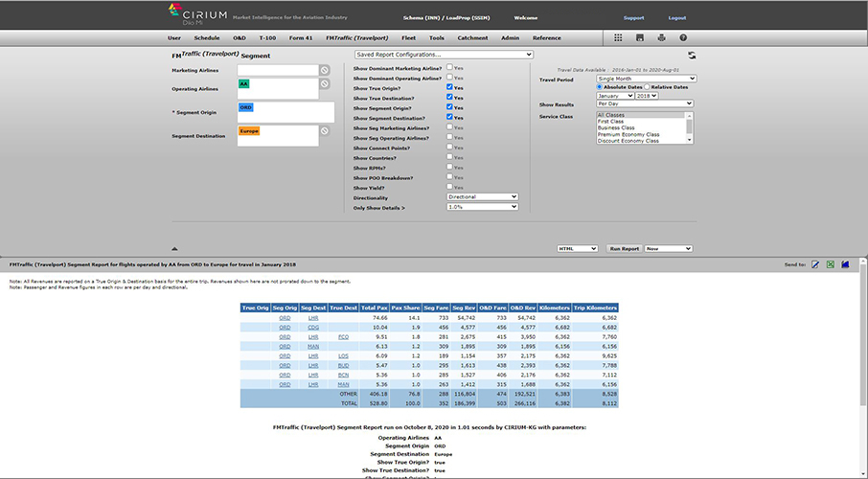Viewport: 868px width, 479px height.
Task: Open the Reference menu
Action: click(546, 38)
